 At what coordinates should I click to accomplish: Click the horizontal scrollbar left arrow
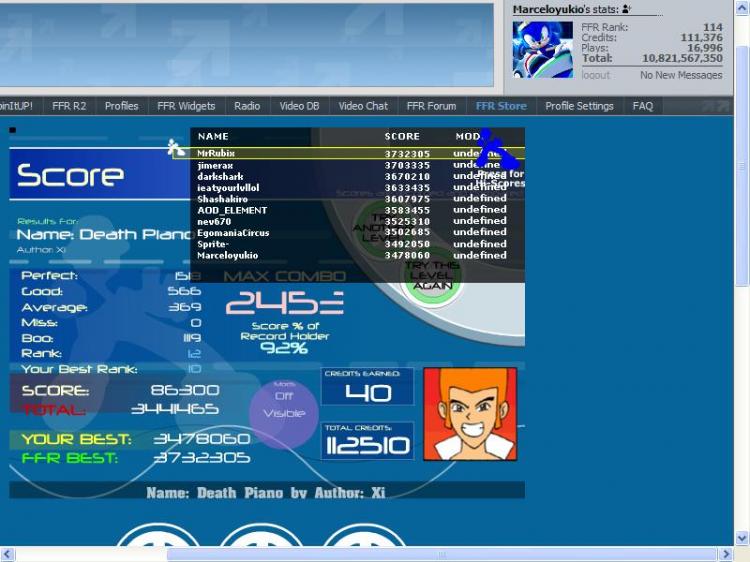(x=7, y=554)
